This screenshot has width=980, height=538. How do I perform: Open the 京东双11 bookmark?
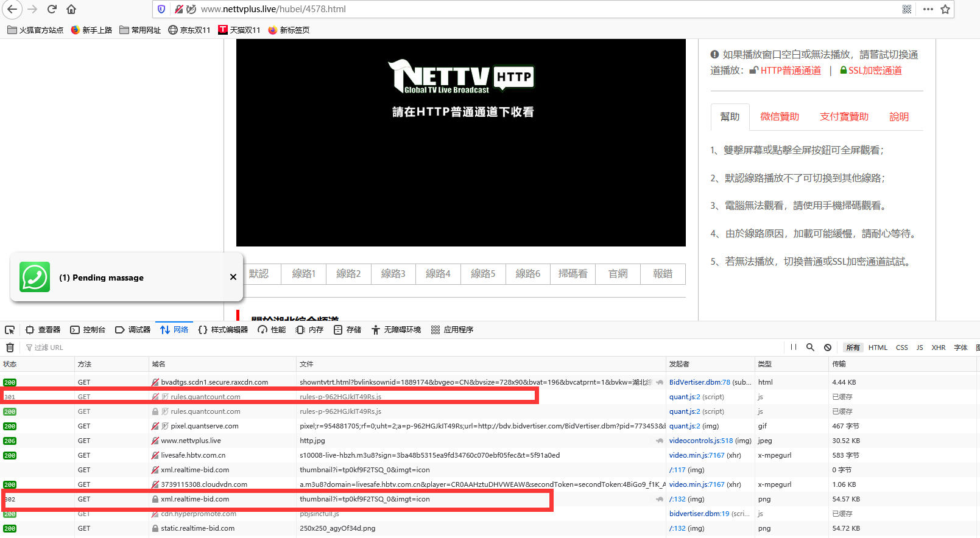(x=189, y=30)
